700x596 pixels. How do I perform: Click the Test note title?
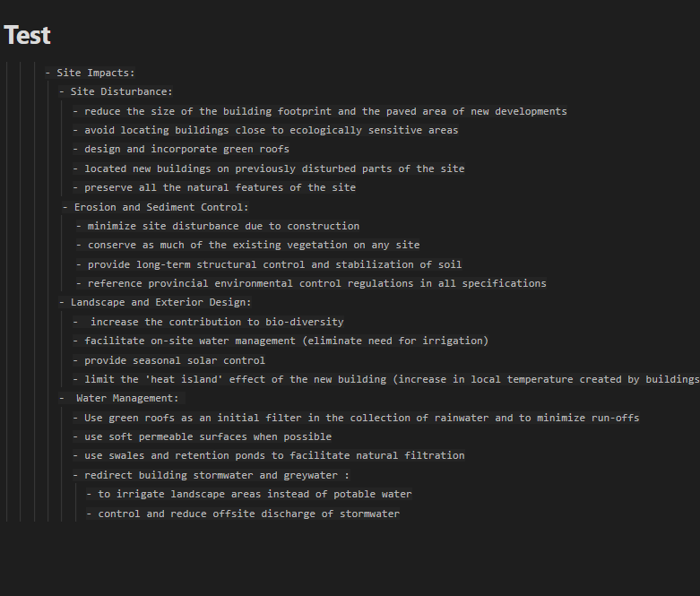point(27,35)
